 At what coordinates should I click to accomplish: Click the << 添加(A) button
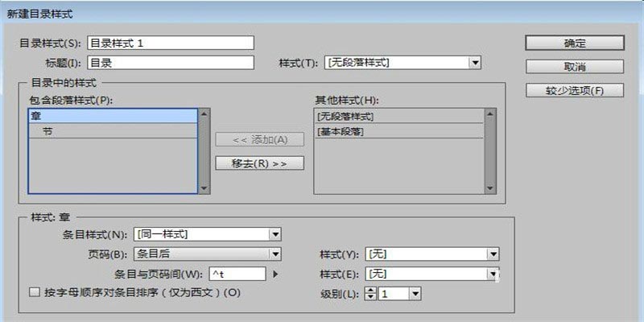[x=259, y=139]
